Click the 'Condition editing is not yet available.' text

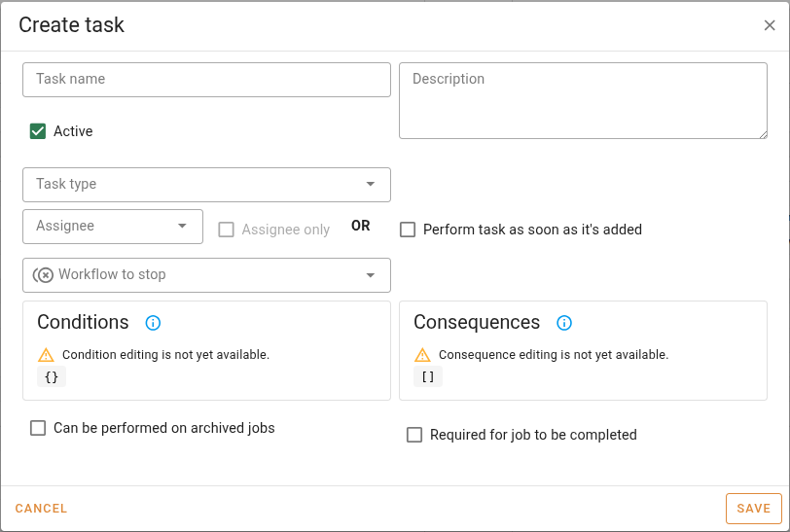(165, 355)
